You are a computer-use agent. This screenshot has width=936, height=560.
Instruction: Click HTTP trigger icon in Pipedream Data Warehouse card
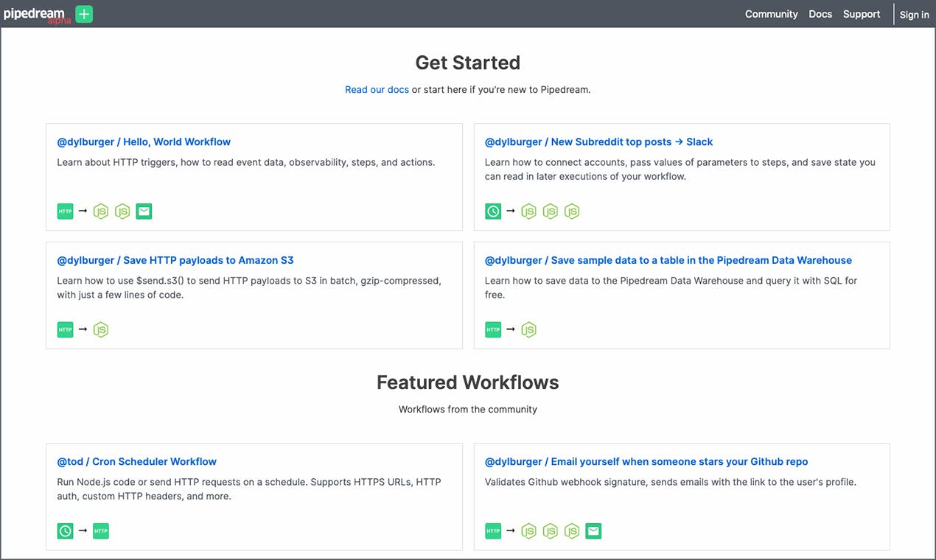tap(493, 329)
